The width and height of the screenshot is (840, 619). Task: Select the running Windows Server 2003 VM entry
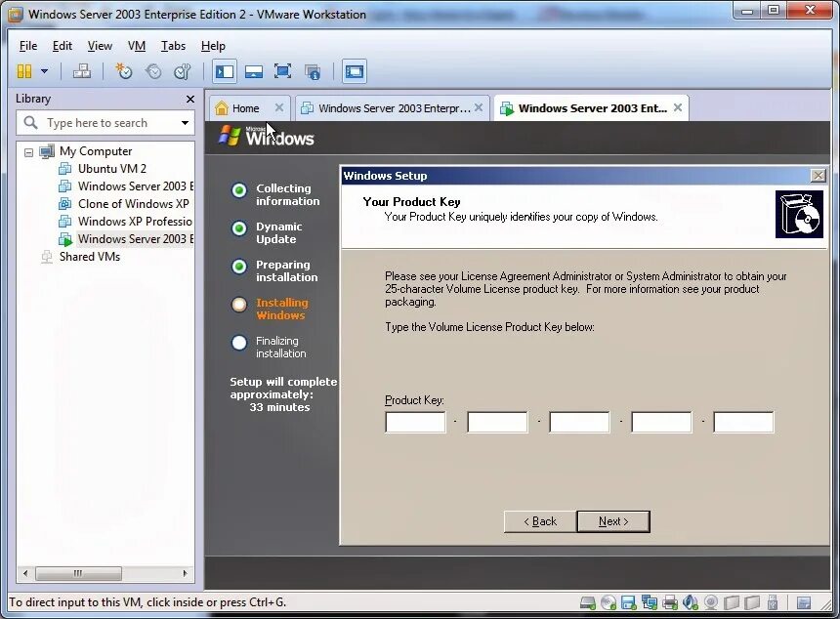pos(136,239)
